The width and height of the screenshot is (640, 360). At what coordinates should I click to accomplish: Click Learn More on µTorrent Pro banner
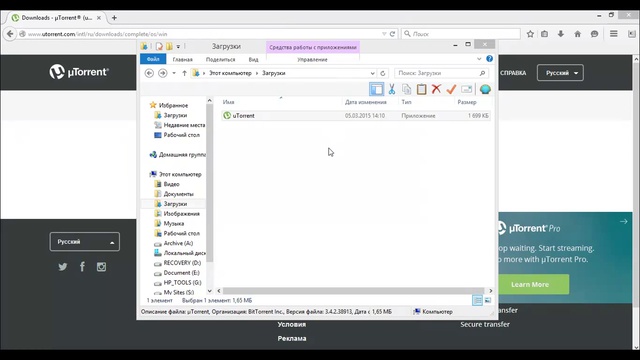pos(530,284)
